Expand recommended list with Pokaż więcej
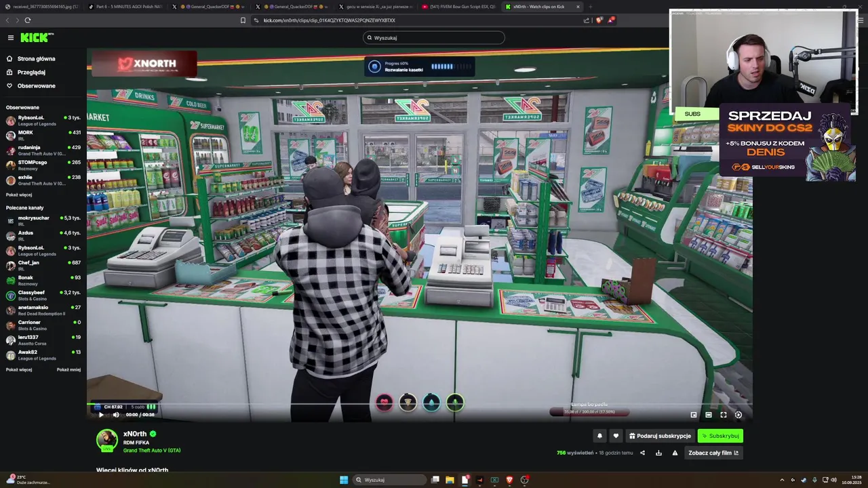The width and height of the screenshot is (868, 488). point(19,369)
